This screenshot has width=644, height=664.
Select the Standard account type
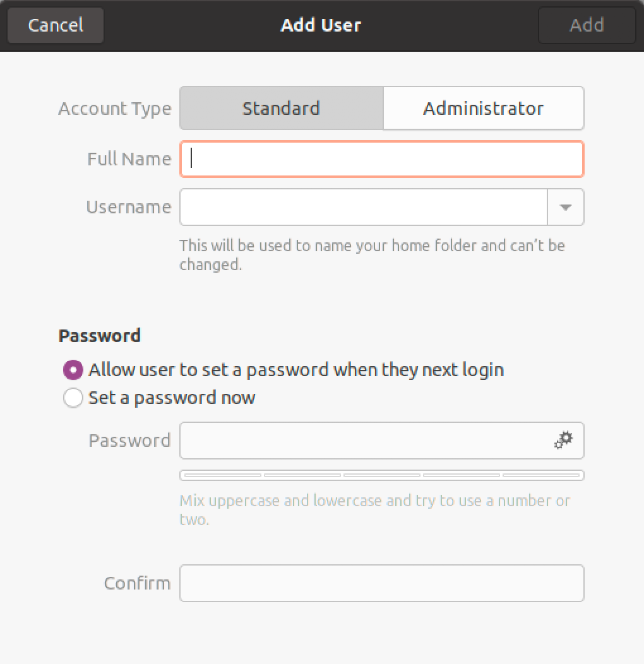(281, 108)
